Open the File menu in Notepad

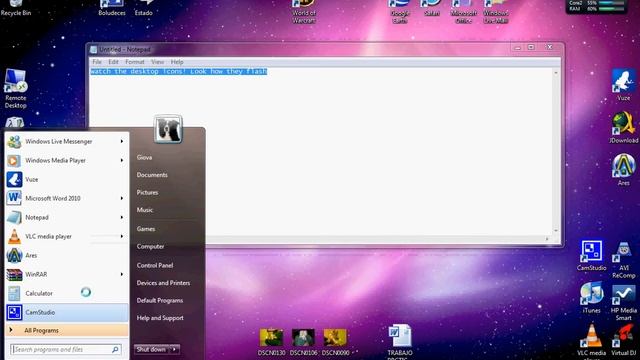click(97, 62)
